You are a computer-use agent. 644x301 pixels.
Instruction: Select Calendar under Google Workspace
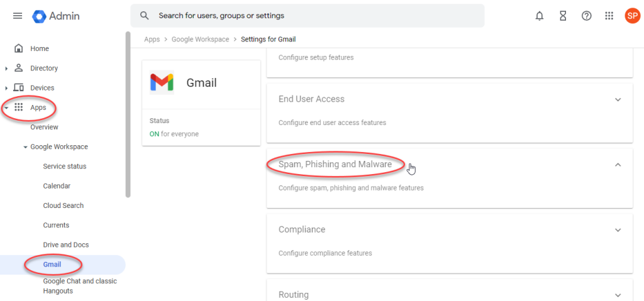[57, 186]
